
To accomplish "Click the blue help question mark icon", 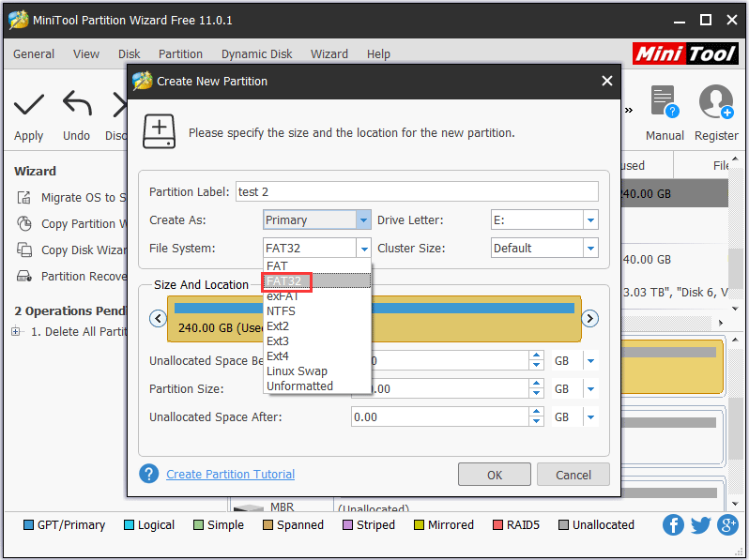I will 149,474.
